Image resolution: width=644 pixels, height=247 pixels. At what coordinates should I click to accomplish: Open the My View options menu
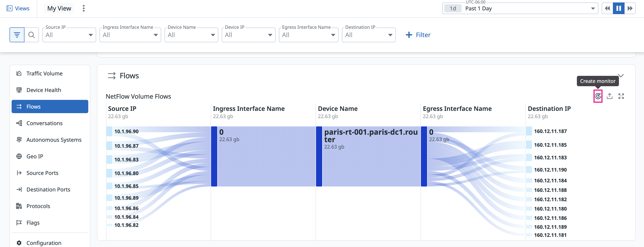(x=84, y=8)
